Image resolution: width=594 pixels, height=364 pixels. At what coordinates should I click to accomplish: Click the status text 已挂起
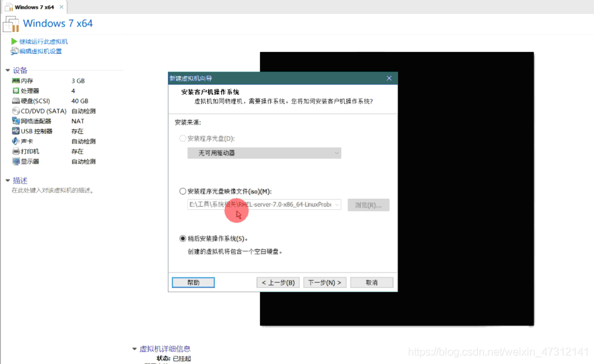tap(182, 358)
